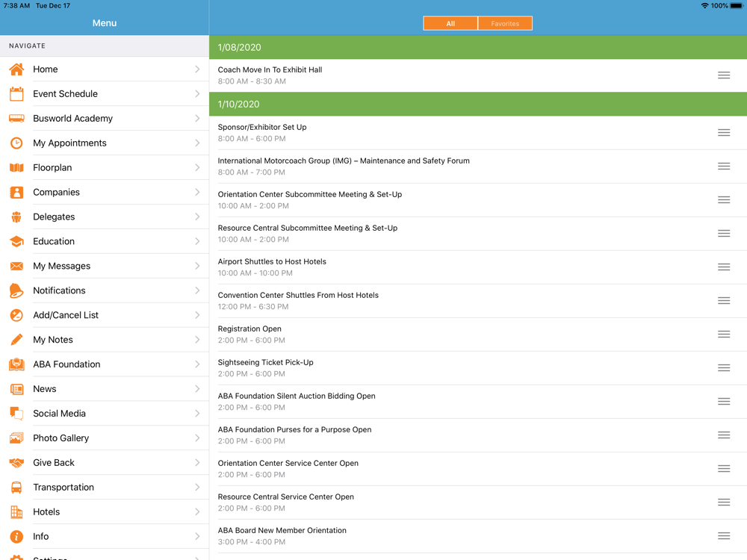Open Resource Central Subcommittee Meeting & Set-Up
Viewport: 747px width, 560px height.
pos(478,234)
